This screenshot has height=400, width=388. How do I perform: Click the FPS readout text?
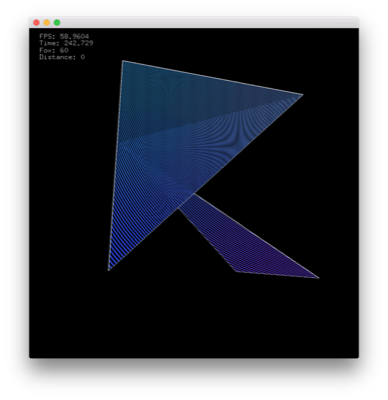64,36
